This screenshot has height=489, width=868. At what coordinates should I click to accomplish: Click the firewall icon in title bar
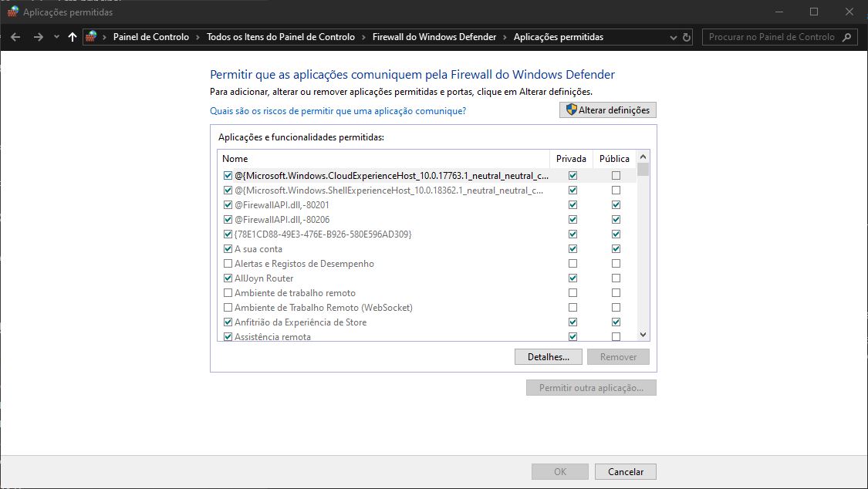point(12,12)
